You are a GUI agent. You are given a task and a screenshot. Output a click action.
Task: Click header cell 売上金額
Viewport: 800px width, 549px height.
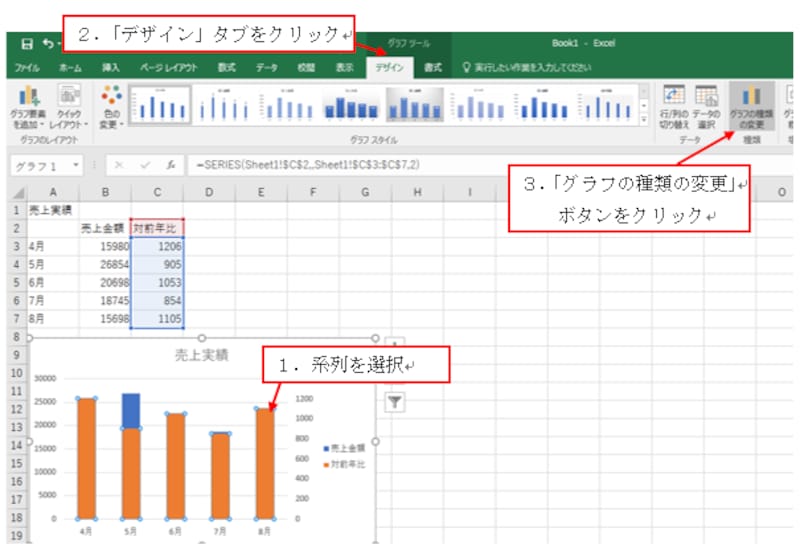tap(105, 228)
